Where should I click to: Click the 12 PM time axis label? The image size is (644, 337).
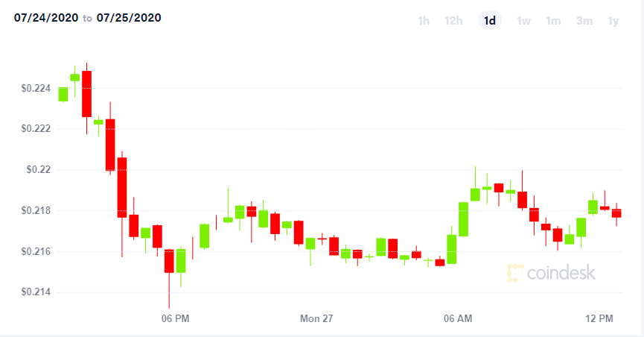point(599,318)
